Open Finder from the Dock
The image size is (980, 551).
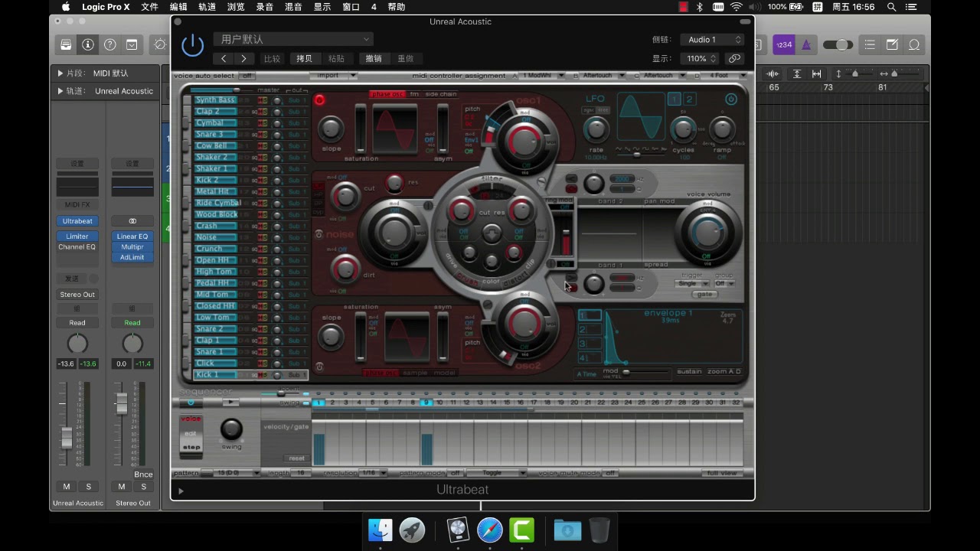(x=381, y=530)
